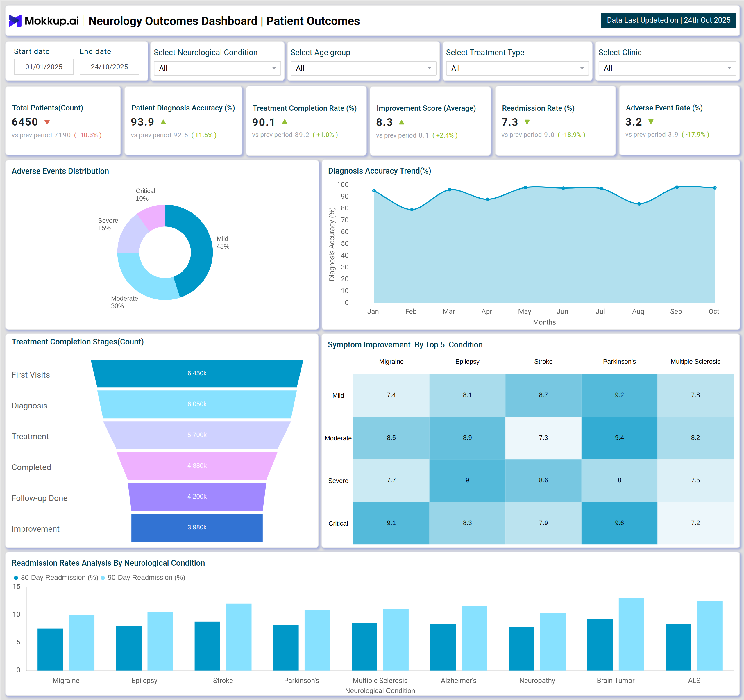The width and height of the screenshot is (744, 700).
Task: Click heatmap cell Severe Epilepsy 9
Action: point(467,480)
